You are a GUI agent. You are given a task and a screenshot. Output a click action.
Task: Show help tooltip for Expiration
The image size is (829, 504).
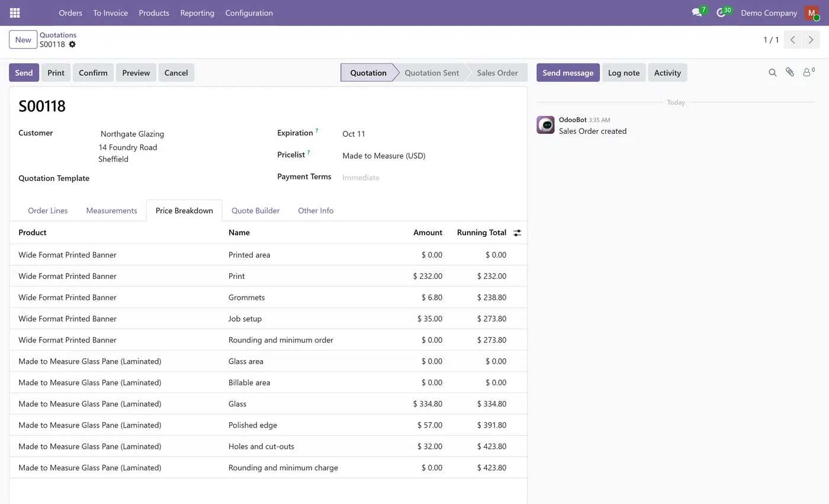pyautogui.click(x=317, y=130)
